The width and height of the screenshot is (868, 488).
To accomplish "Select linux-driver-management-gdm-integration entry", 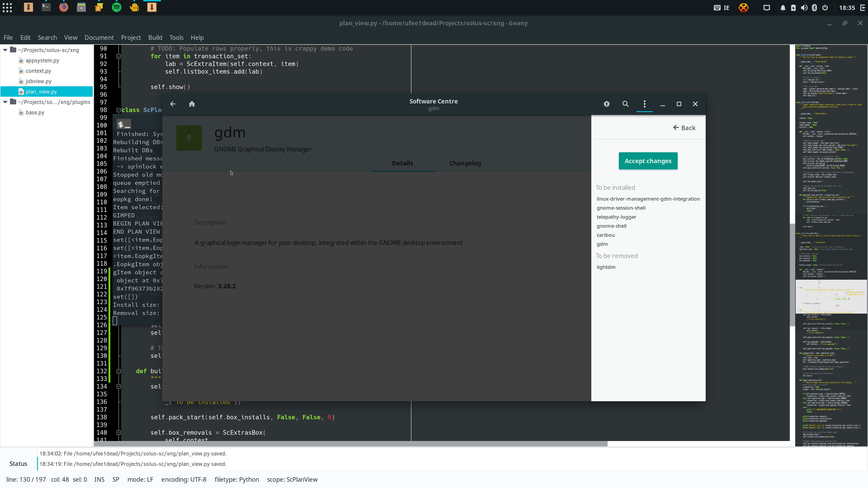I will (648, 199).
